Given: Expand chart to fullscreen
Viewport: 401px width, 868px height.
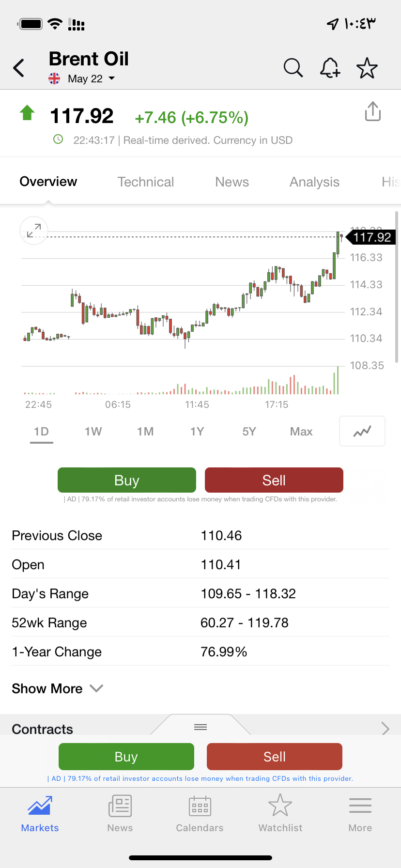Looking at the screenshot, I should click(x=34, y=230).
